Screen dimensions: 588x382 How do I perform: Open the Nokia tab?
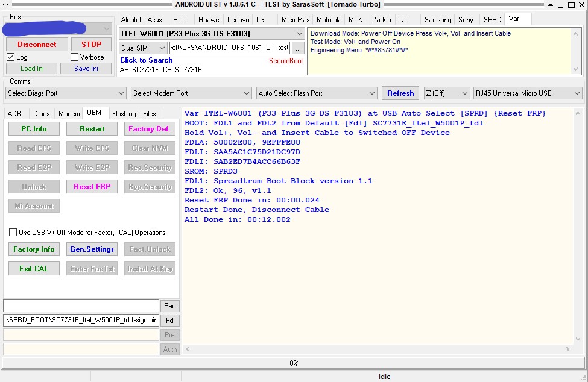382,20
